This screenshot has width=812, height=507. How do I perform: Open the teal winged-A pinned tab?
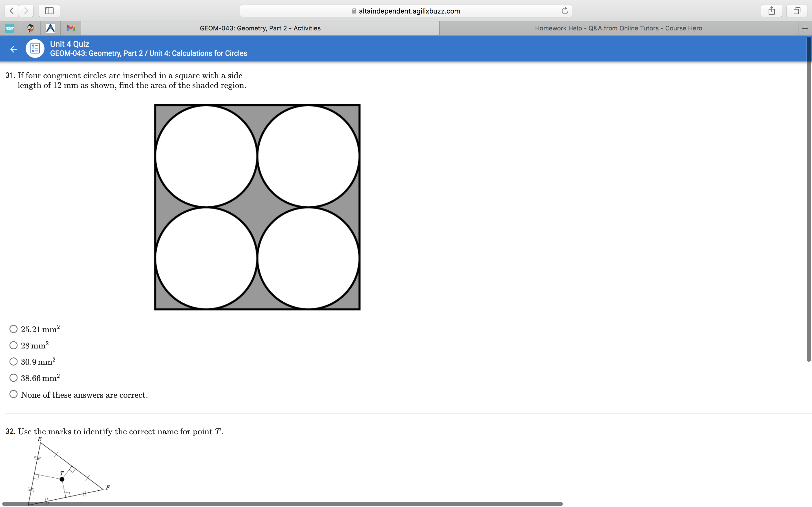10,28
